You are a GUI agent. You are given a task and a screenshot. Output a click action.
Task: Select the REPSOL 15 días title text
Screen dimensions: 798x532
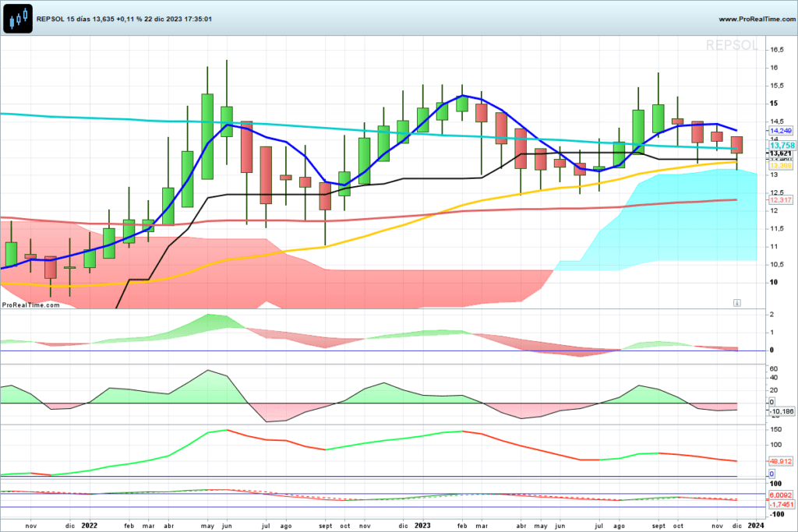[62, 19]
